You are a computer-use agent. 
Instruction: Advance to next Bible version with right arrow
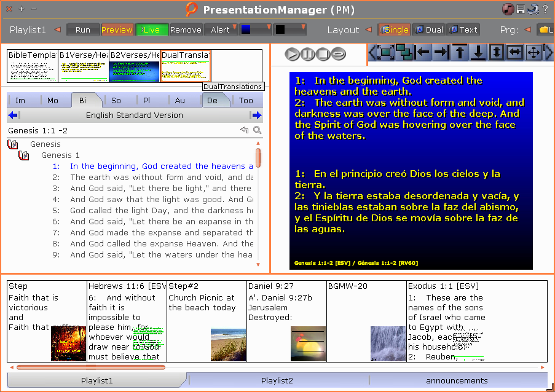(256, 114)
